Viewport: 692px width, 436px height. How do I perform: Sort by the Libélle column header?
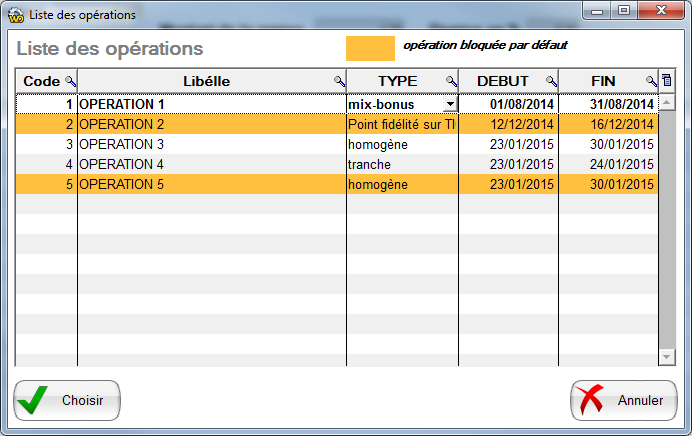[x=206, y=81]
